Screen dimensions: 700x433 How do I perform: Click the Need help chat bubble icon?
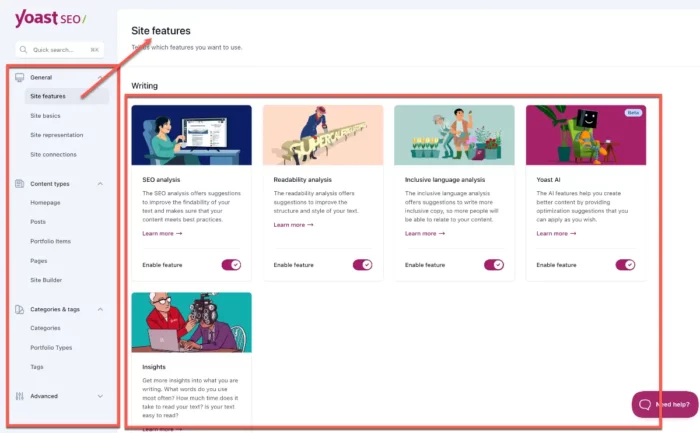tap(645, 404)
